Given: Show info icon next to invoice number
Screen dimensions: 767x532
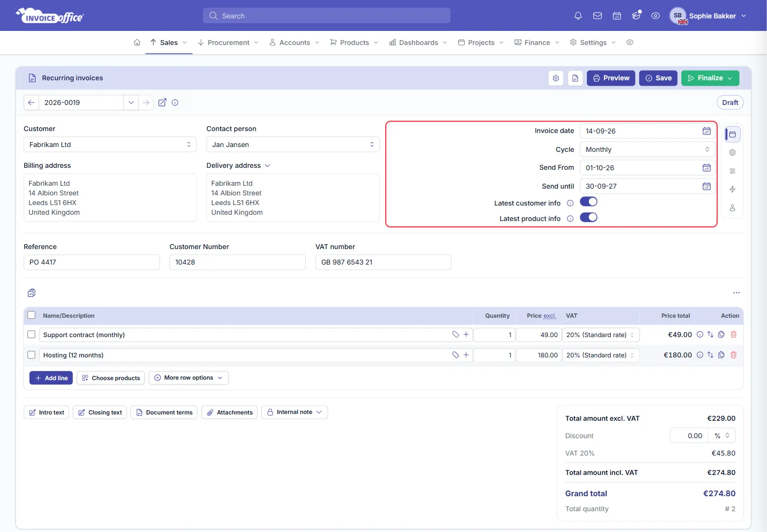Looking at the screenshot, I should (x=175, y=103).
